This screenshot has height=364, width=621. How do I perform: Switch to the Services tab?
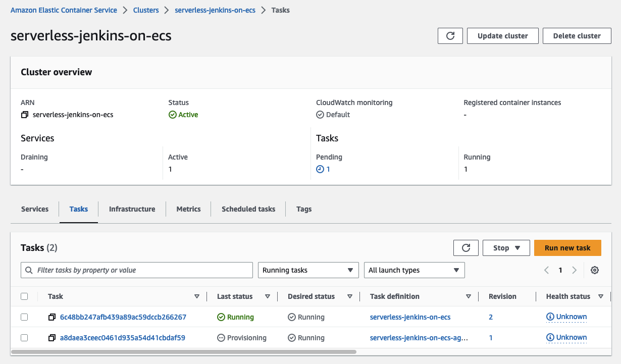pyautogui.click(x=35, y=209)
